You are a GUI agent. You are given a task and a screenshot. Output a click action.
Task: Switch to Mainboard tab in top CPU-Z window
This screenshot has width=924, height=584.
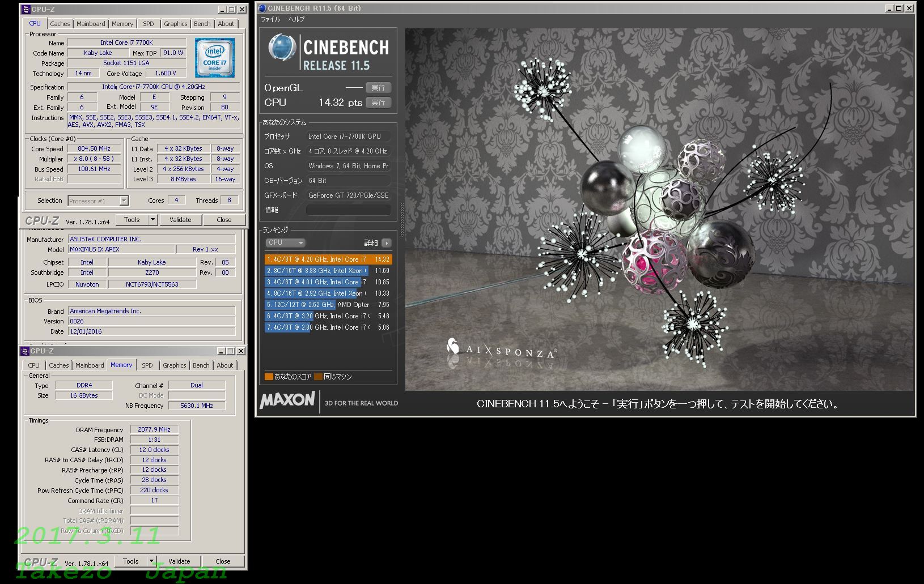click(91, 24)
